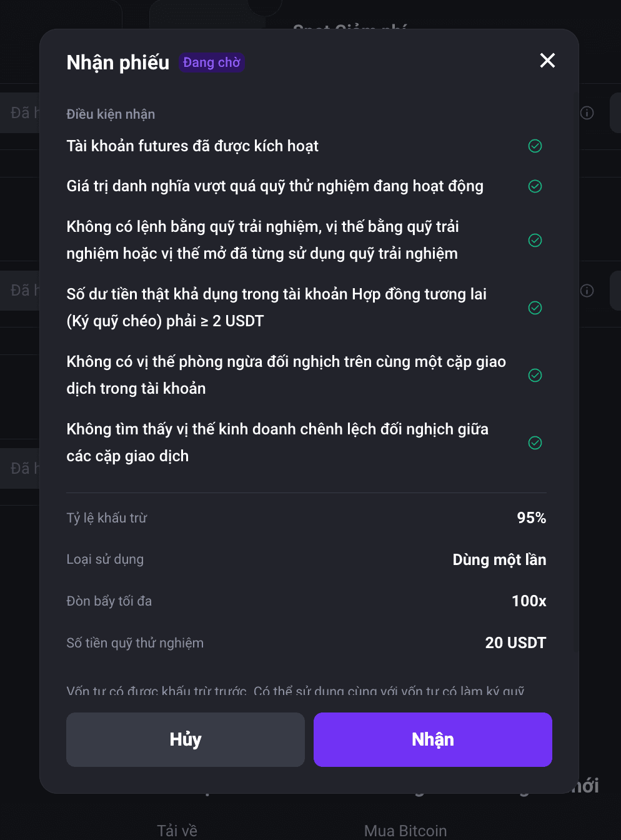This screenshot has width=621, height=840.
Task: Click the Điều kiện nhận section heading
Action: [x=111, y=114]
